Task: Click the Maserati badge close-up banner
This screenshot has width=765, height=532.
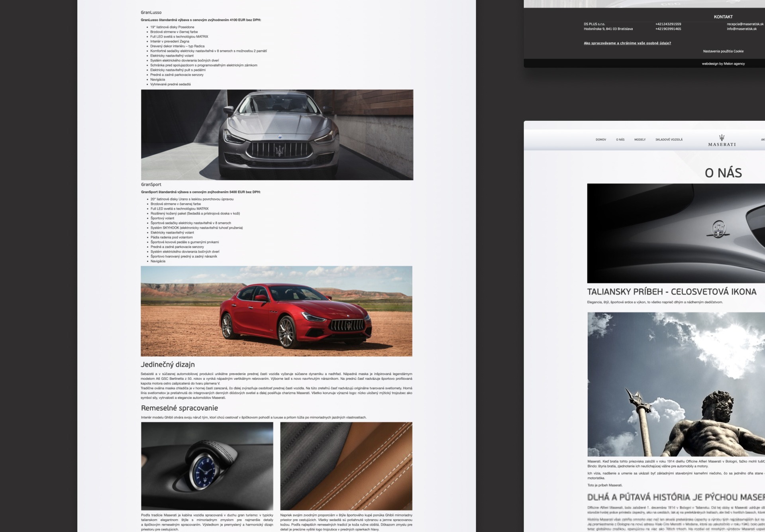Action: (676, 233)
